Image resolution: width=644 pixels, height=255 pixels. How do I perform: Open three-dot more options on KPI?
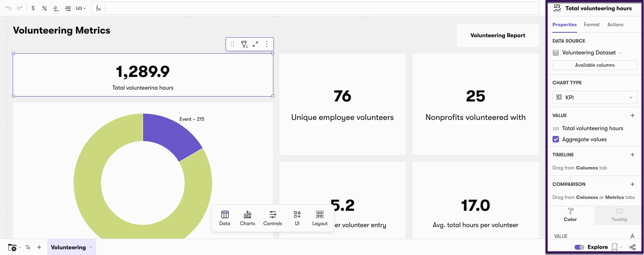(x=267, y=44)
